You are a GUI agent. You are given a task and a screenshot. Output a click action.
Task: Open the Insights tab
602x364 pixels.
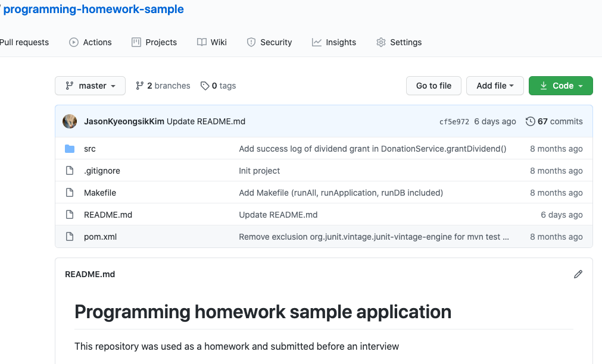(x=334, y=42)
